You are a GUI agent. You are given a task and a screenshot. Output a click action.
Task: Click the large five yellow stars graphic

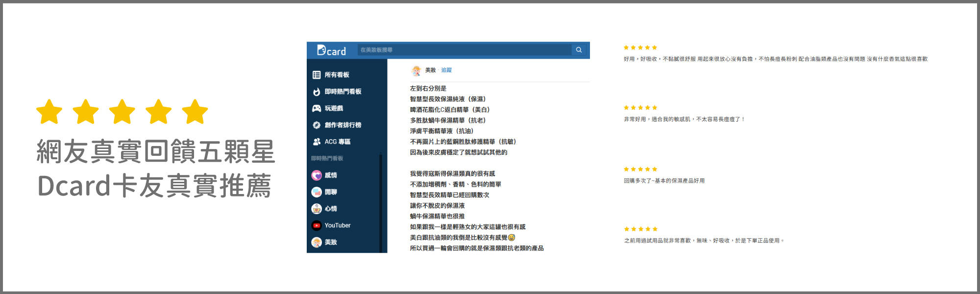pyautogui.click(x=122, y=112)
